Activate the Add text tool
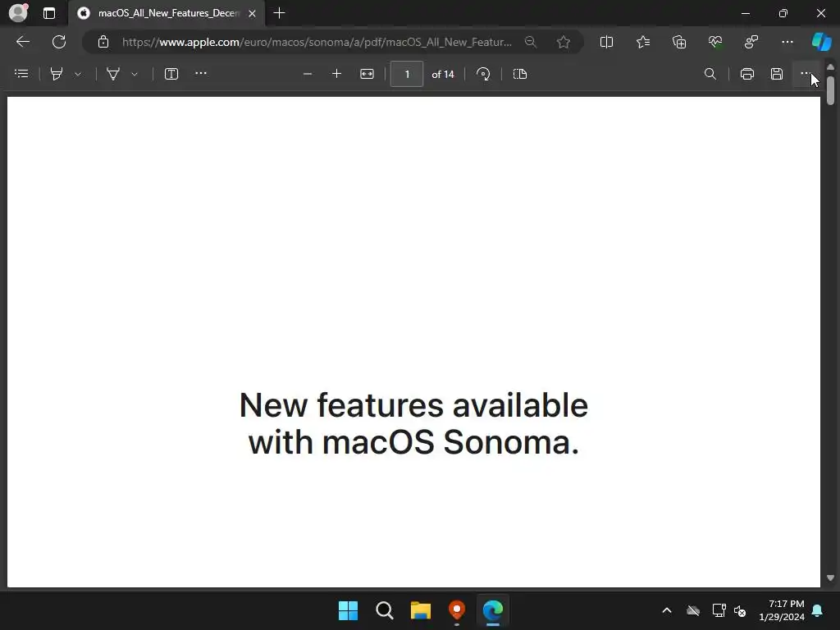The image size is (840, 630). click(171, 74)
